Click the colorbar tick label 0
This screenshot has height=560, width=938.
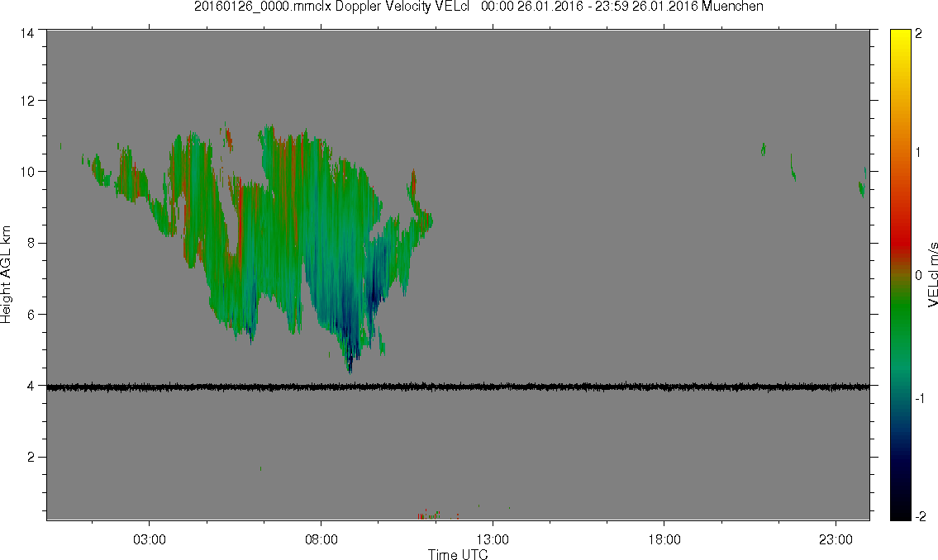(x=919, y=276)
